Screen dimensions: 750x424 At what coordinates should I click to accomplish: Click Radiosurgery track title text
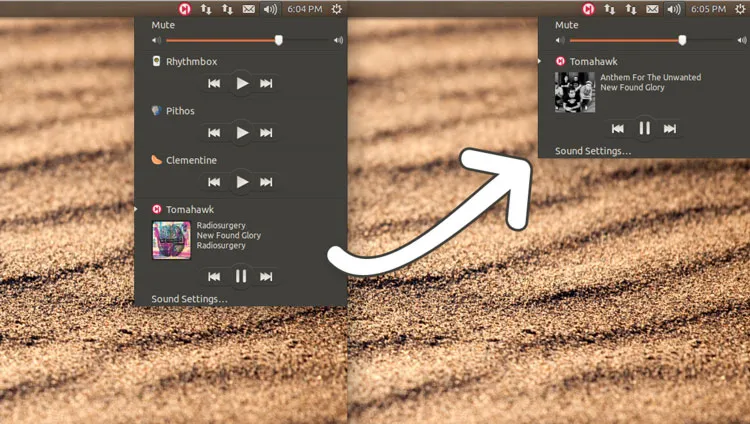(x=221, y=225)
